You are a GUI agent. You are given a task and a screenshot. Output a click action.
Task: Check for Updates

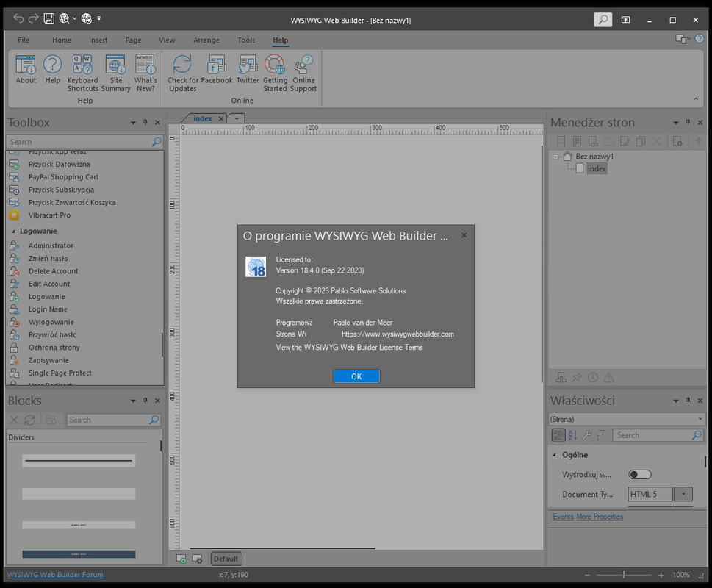point(182,73)
